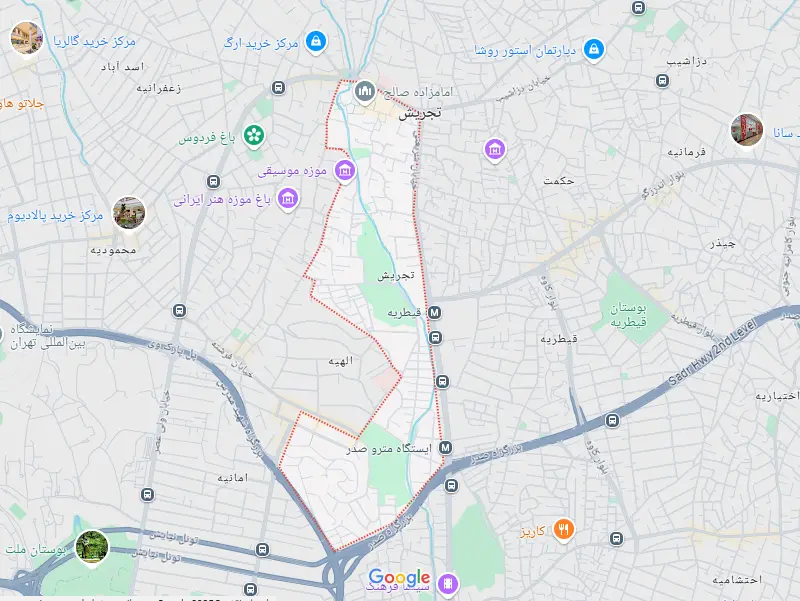800x601 pixels.
Task: Click the Google logo on the map
Action: click(x=399, y=578)
